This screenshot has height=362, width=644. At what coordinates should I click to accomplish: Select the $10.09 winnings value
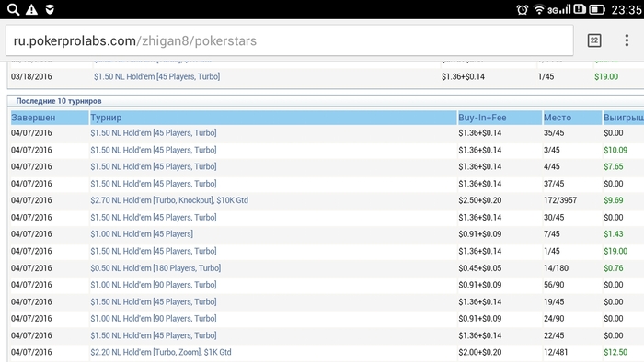coord(615,150)
